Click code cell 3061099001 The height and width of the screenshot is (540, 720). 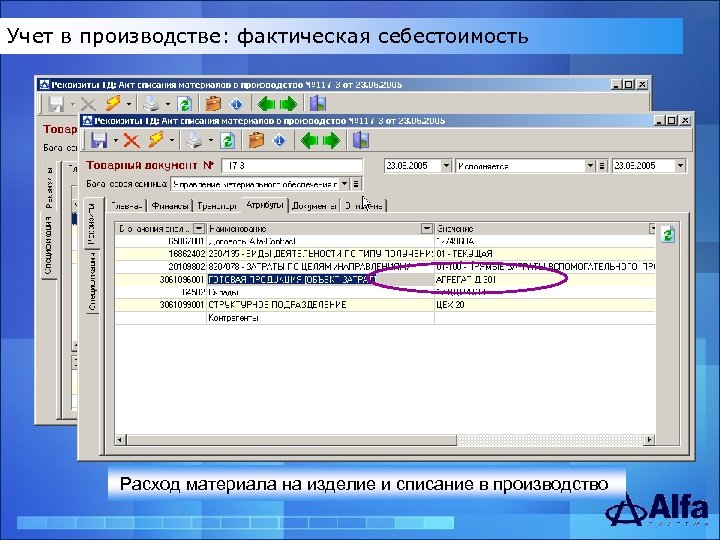161,305
